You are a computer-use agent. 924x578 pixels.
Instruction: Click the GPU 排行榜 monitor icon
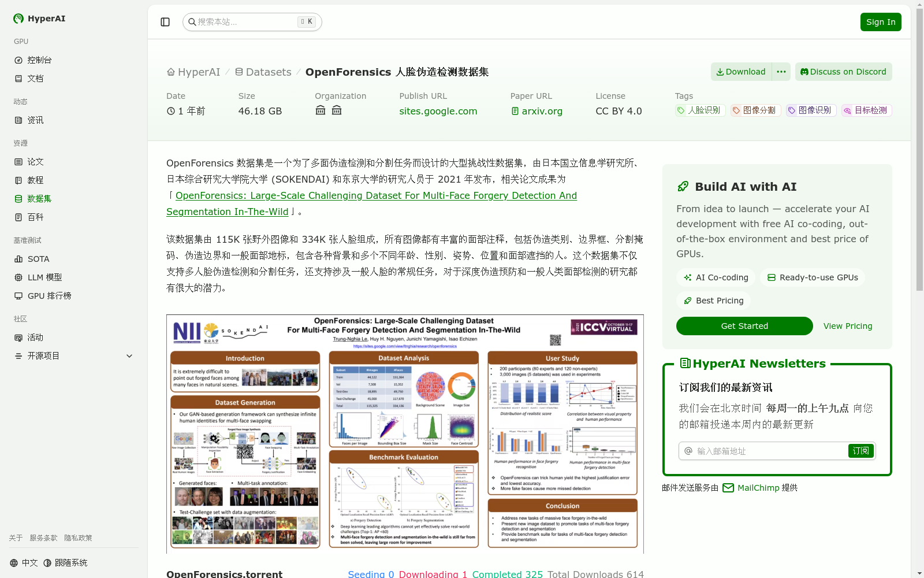(x=18, y=296)
